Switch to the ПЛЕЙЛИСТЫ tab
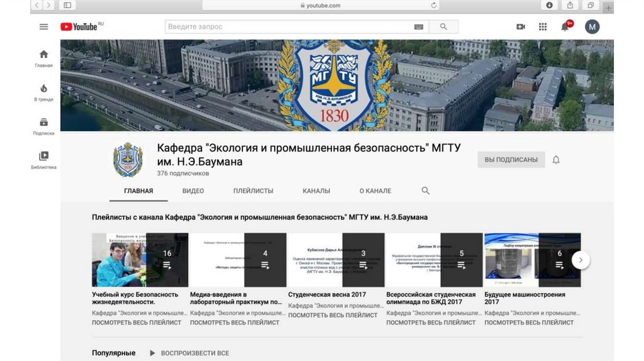Screen dimensions: 644x361 point(253,191)
